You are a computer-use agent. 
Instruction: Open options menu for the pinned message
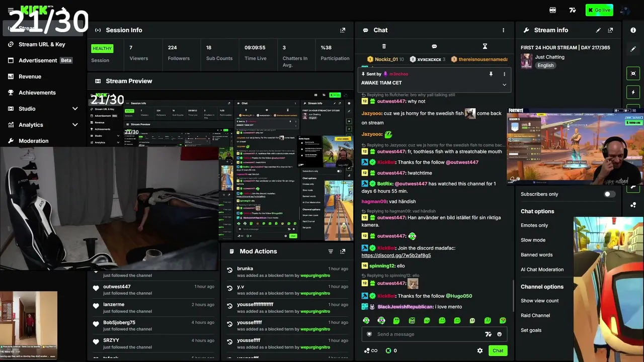504,74
